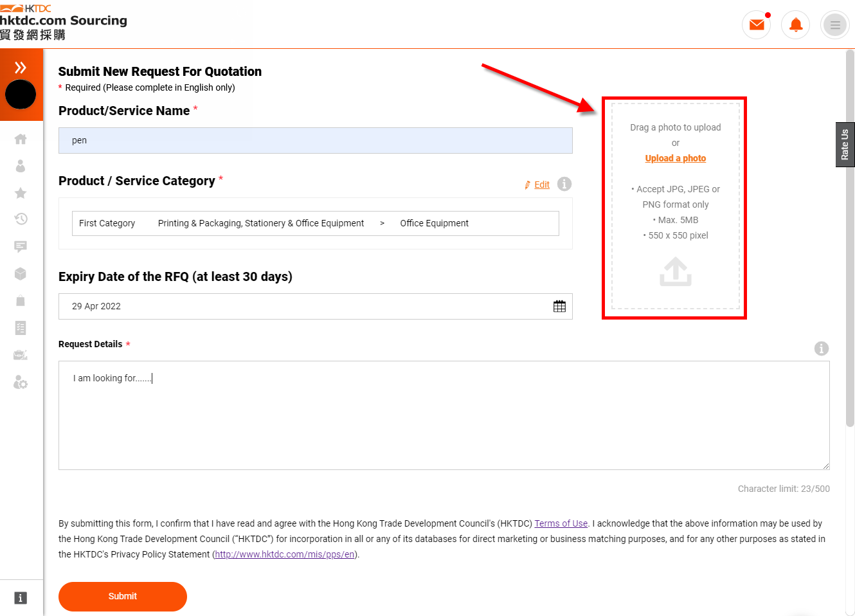Image resolution: width=855 pixels, height=616 pixels.
Task: Click the 'Submit New Request For Quotation' heading
Action: pos(160,71)
